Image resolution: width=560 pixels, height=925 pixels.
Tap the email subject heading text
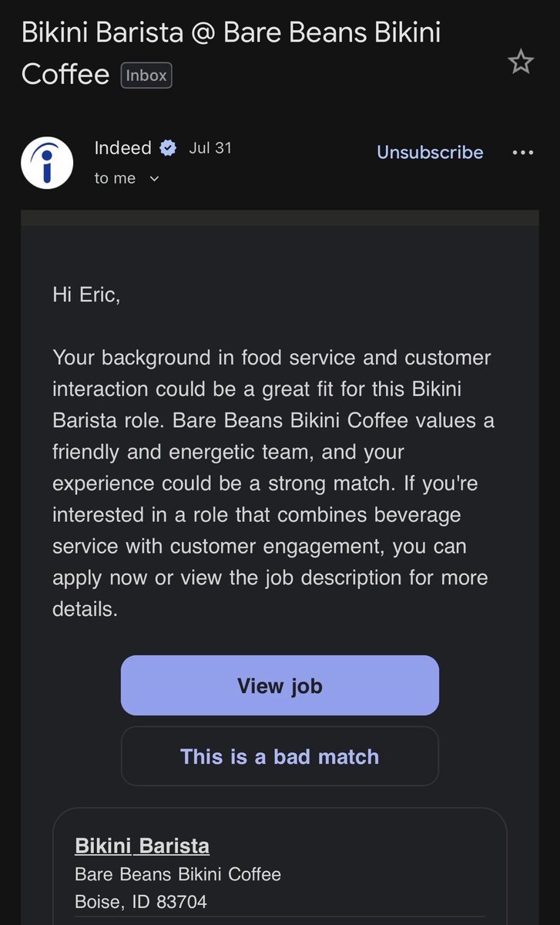231,53
